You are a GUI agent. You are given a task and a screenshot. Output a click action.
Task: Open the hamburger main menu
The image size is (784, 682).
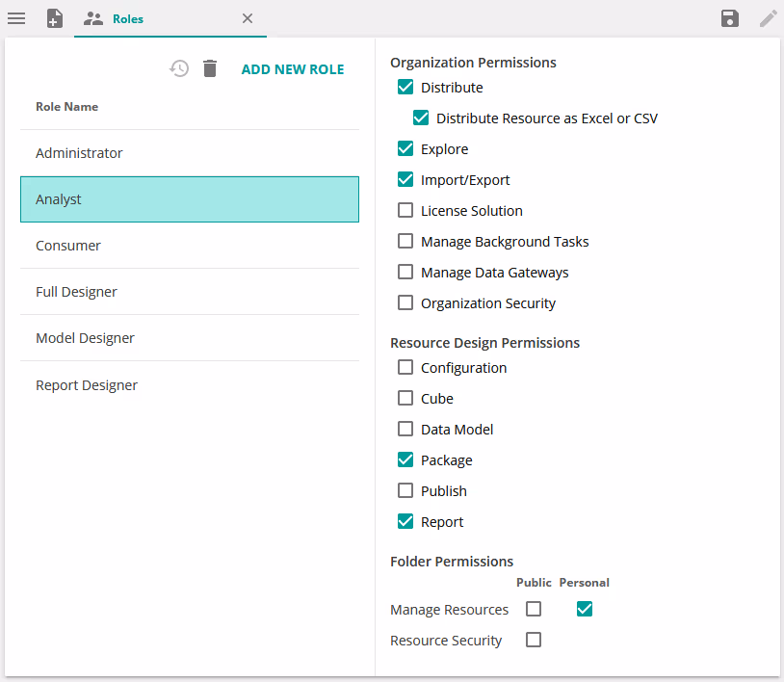tap(16, 18)
